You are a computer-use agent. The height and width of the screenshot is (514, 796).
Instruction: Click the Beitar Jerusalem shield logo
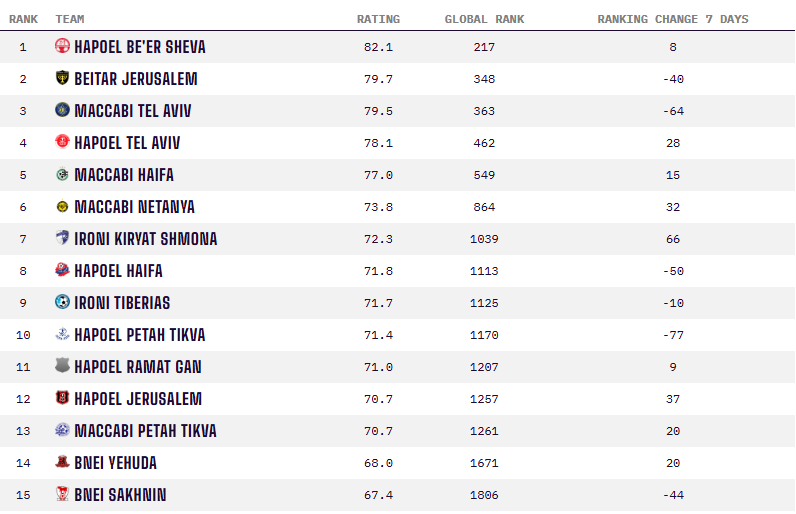62,78
